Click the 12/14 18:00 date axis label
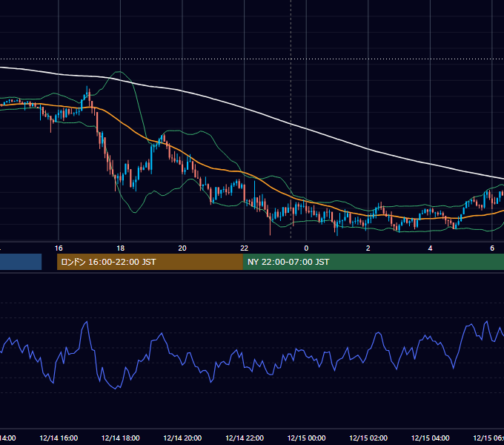The image size is (504, 445). [121, 438]
